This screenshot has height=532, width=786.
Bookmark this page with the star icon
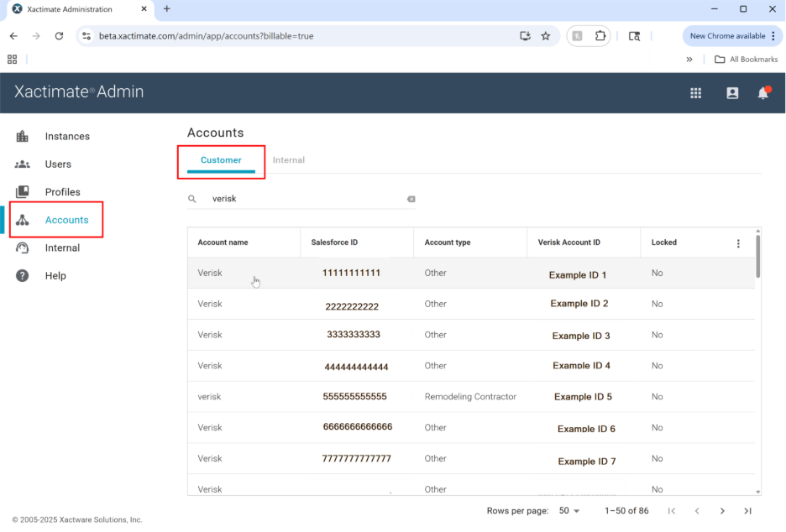546,36
